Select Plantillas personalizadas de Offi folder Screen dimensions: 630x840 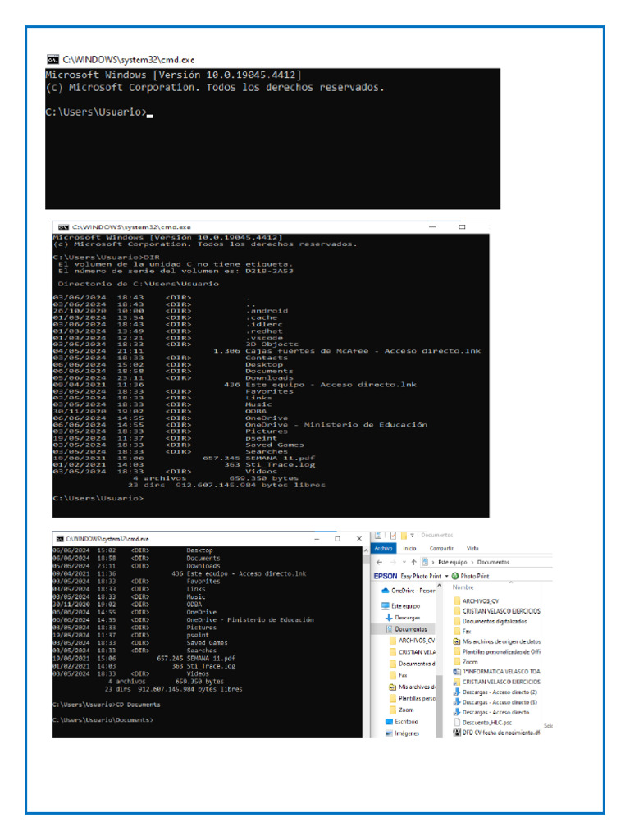(x=497, y=651)
